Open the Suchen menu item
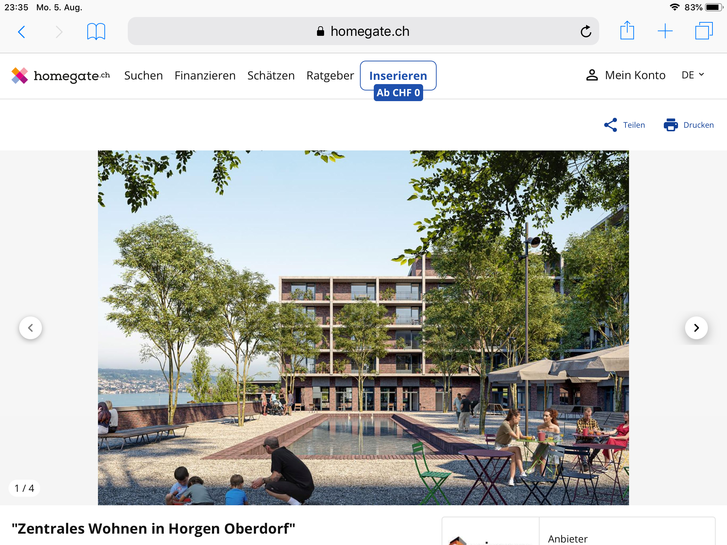Viewport: 727px width, 545px height. (143, 76)
